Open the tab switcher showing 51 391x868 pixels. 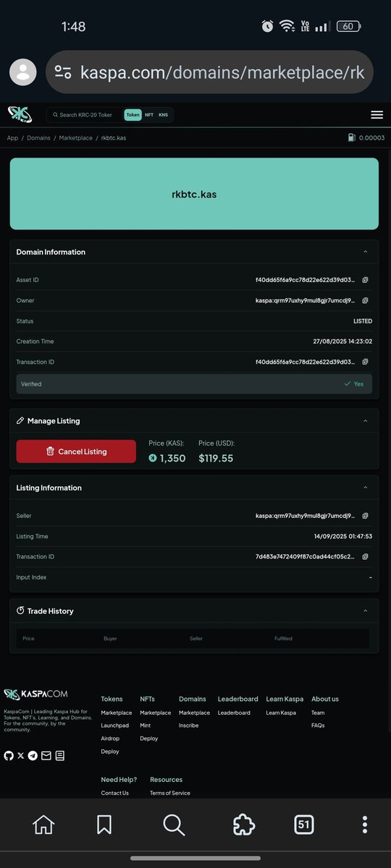point(303,824)
